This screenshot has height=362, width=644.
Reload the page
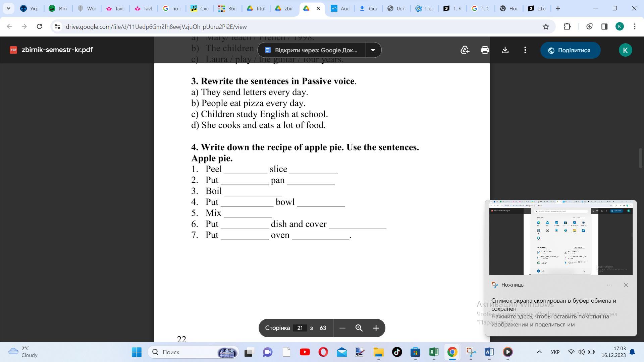tap(39, 26)
